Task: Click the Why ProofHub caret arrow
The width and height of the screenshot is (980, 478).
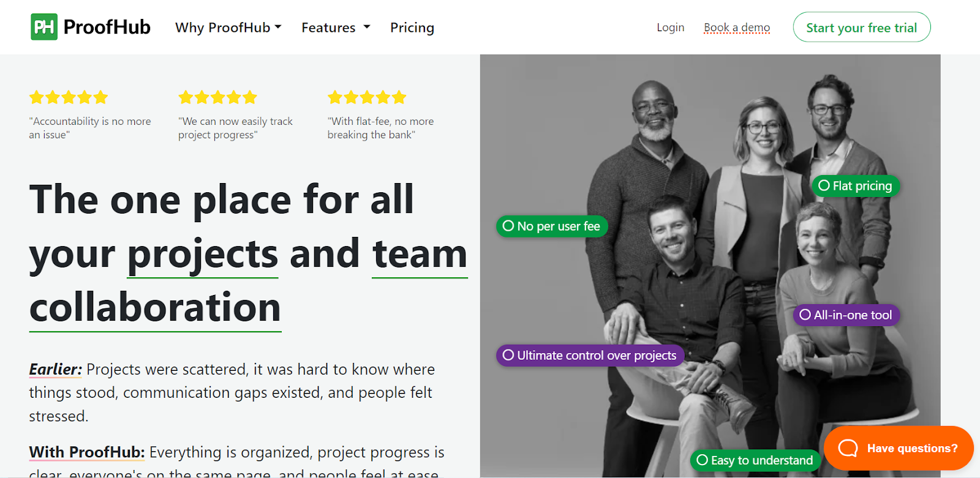Action: click(278, 27)
